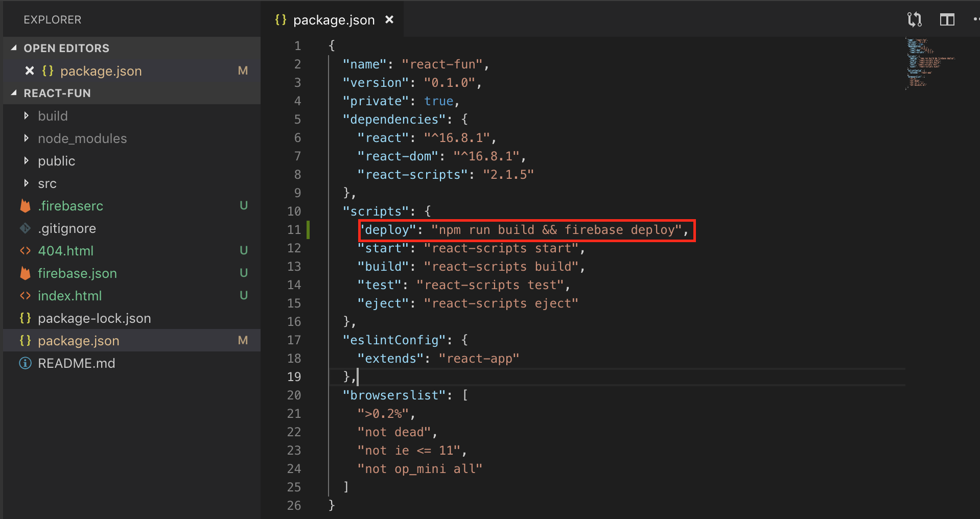Screen dimensions: 980x519
Task: Click the info icon beside README.md
Action: 25,363
